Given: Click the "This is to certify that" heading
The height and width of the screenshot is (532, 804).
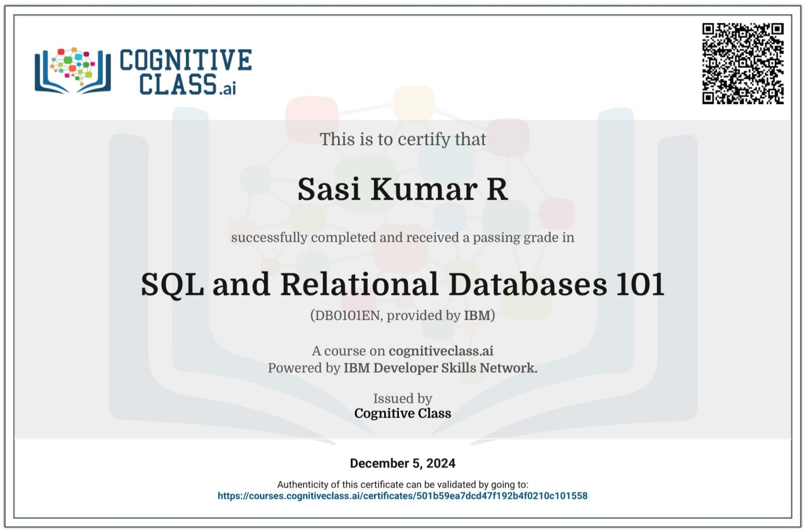Looking at the screenshot, I should [403, 139].
